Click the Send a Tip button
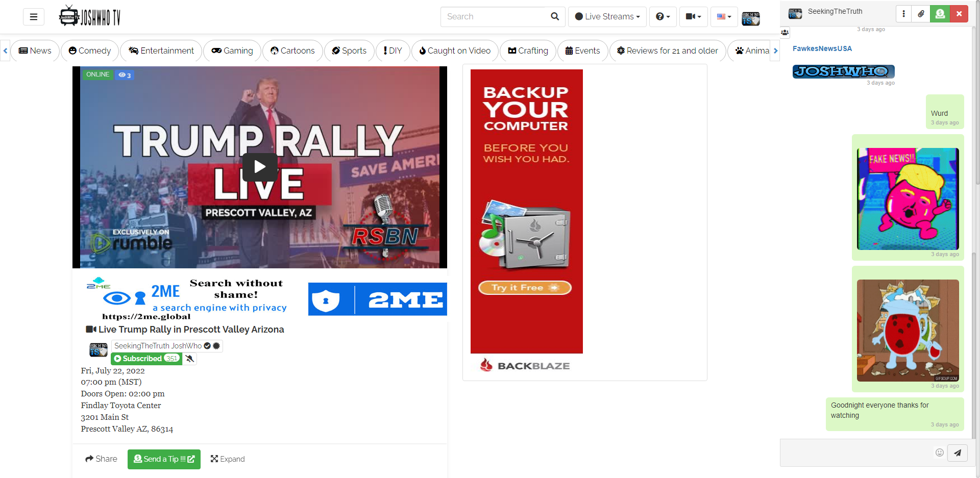This screenshot has width=980, height=478. point(164,459)
